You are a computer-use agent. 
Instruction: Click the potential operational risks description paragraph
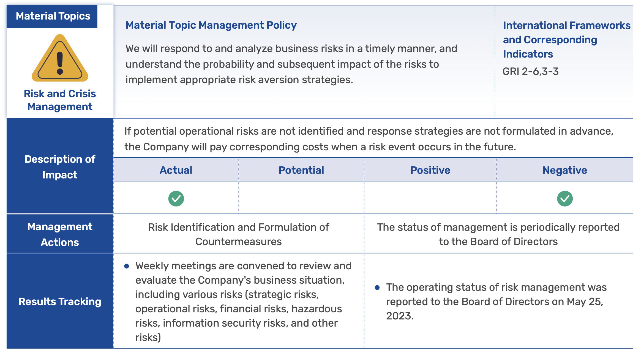369,139
